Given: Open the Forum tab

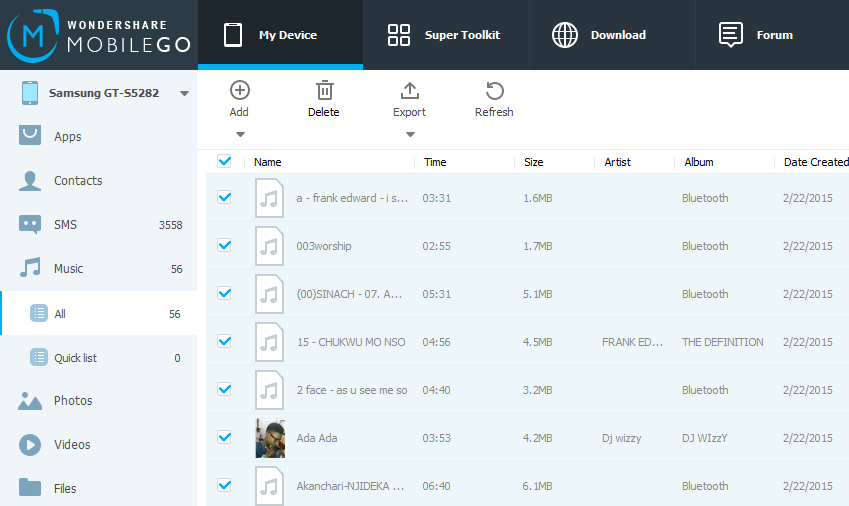Looking at the screenshot, I should click(x=756, y=35).
